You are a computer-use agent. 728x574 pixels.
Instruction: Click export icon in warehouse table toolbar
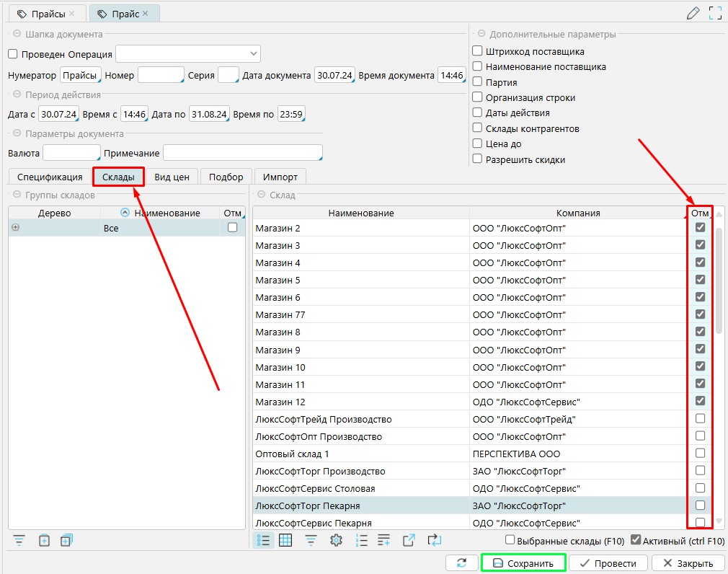click(x=409, y=540)
